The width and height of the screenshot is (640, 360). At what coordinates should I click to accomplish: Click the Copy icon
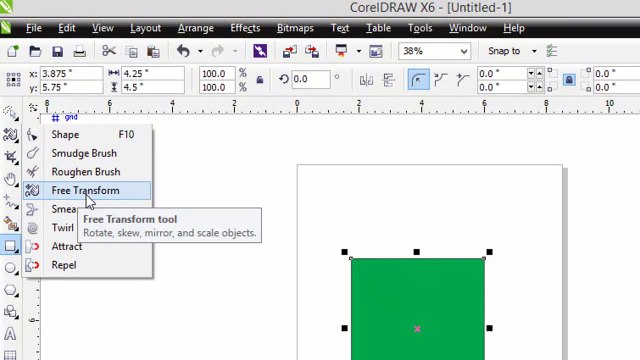[x=131, y=52]
